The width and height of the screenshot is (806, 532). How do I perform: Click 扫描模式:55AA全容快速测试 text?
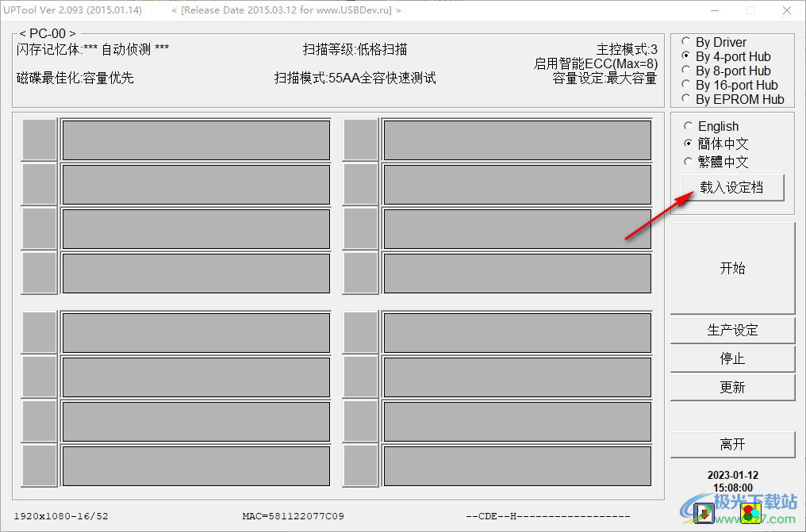click(x=355, y=78)
